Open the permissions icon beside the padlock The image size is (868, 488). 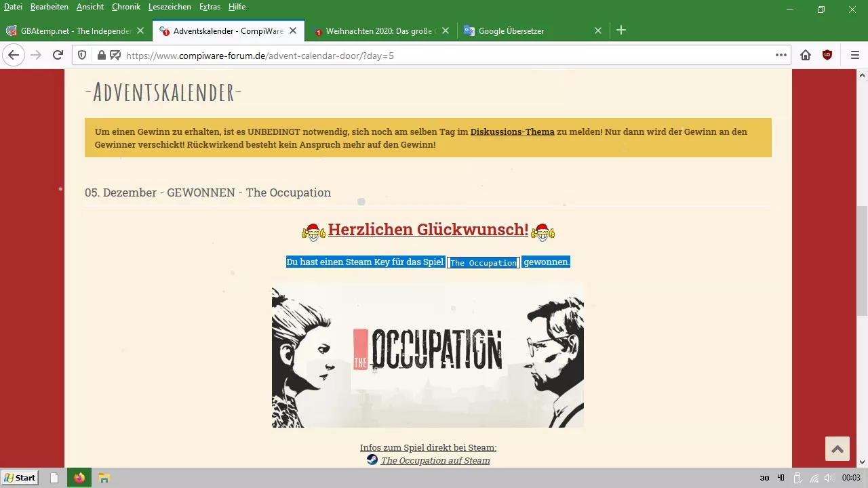coord(115,56)
